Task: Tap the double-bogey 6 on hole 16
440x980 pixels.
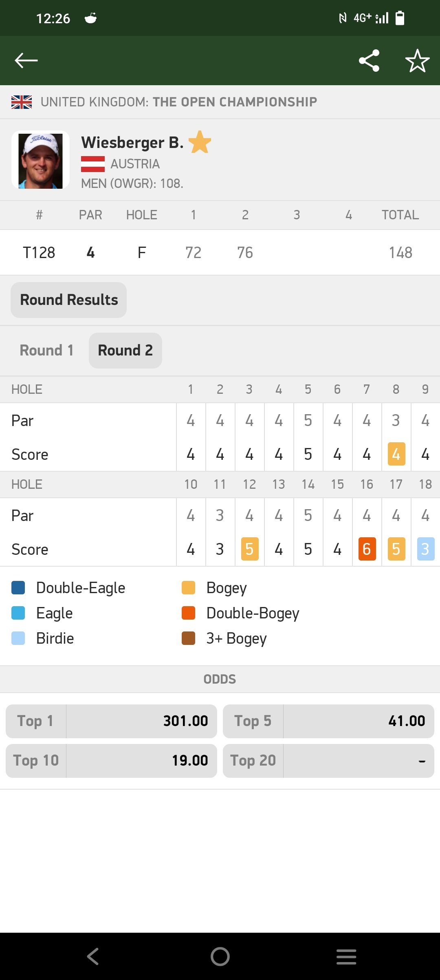Action: point(367,549)
